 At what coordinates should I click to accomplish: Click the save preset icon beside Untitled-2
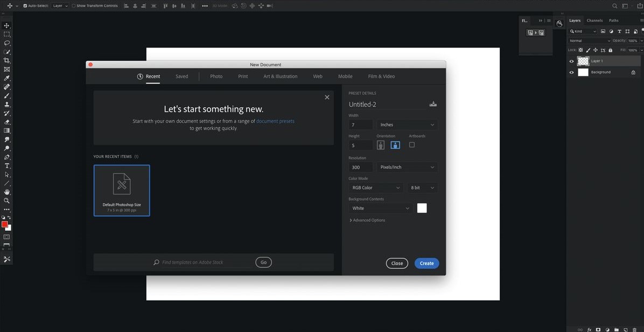433,104
